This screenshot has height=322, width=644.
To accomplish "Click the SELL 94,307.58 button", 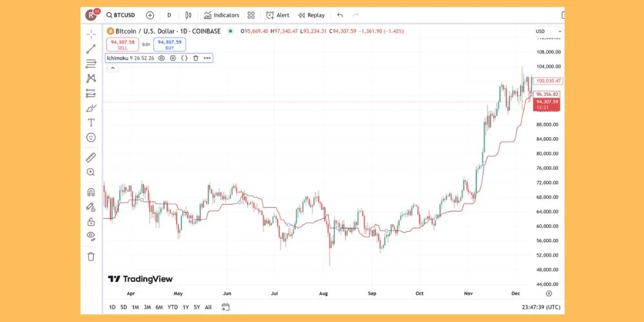I will coord(122,44).
